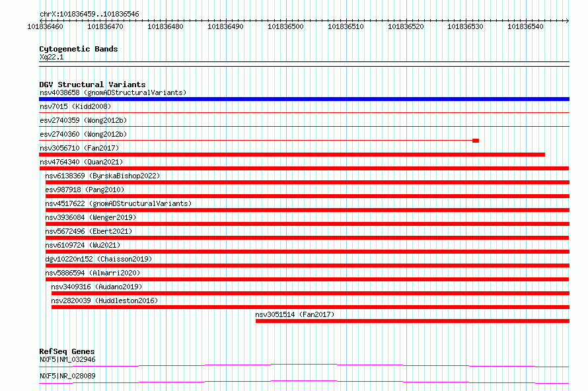Open nsv5672496 (Ebert2021) variant label
The height and width of the screenshot is (391, 588).
pos(89,231)
